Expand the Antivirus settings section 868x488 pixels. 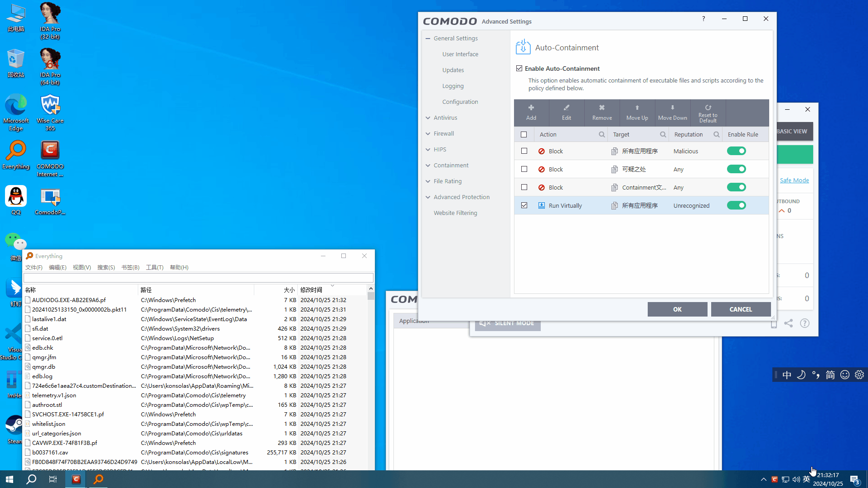point(445,118)
